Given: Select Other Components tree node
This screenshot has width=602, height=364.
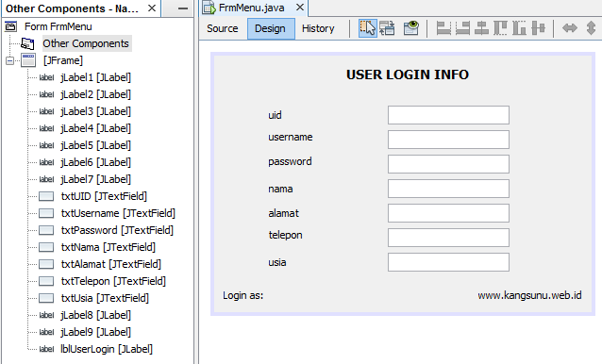Looking at the screenshot, I should (86, 43).
